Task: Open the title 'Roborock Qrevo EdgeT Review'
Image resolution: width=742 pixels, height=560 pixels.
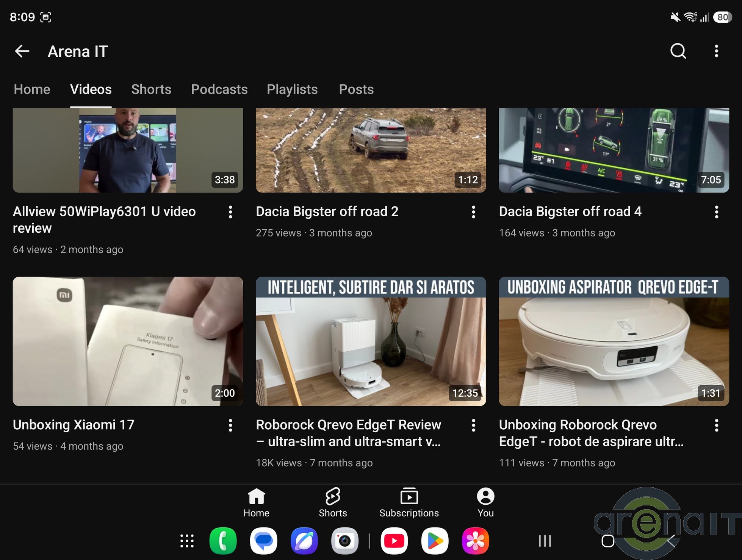Action: click(x=348, y=433)
